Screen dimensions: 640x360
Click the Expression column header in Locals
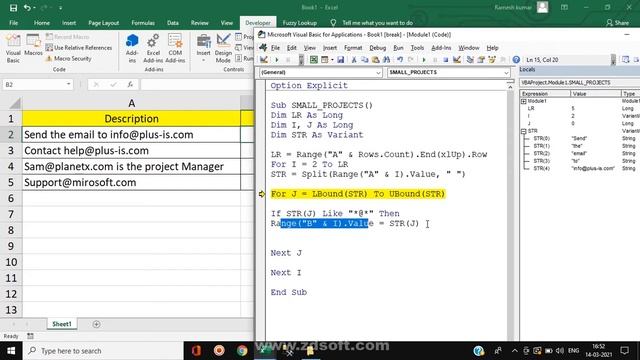click(545, 94)
